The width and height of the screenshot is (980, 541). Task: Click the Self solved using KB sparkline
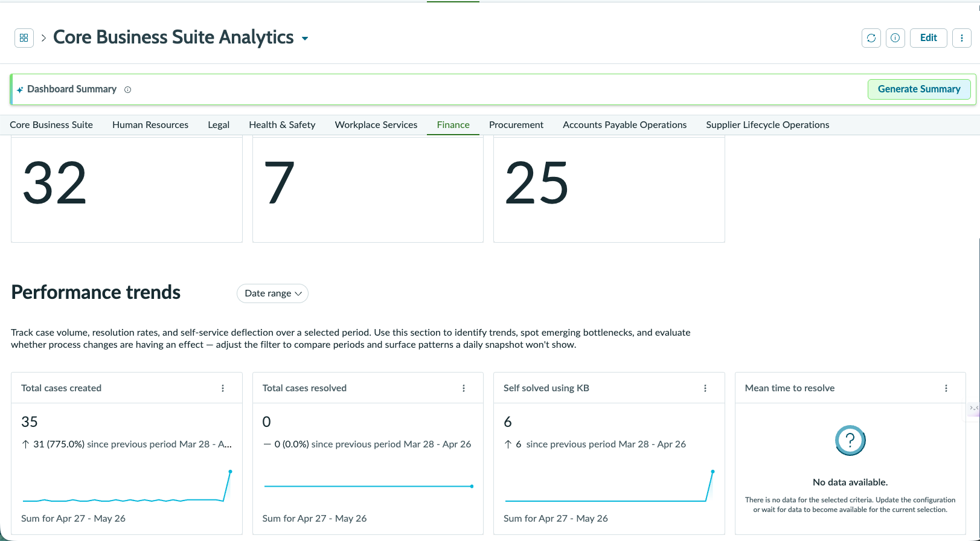coord(609,487)
